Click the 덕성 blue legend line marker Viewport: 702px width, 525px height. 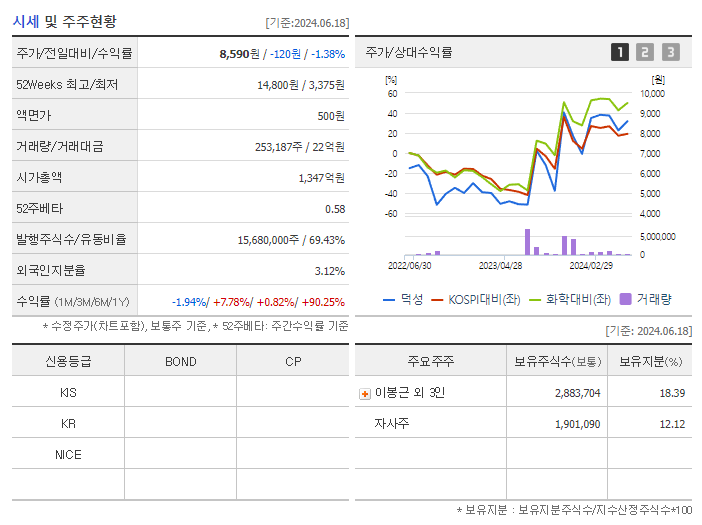tap(389, 300)
